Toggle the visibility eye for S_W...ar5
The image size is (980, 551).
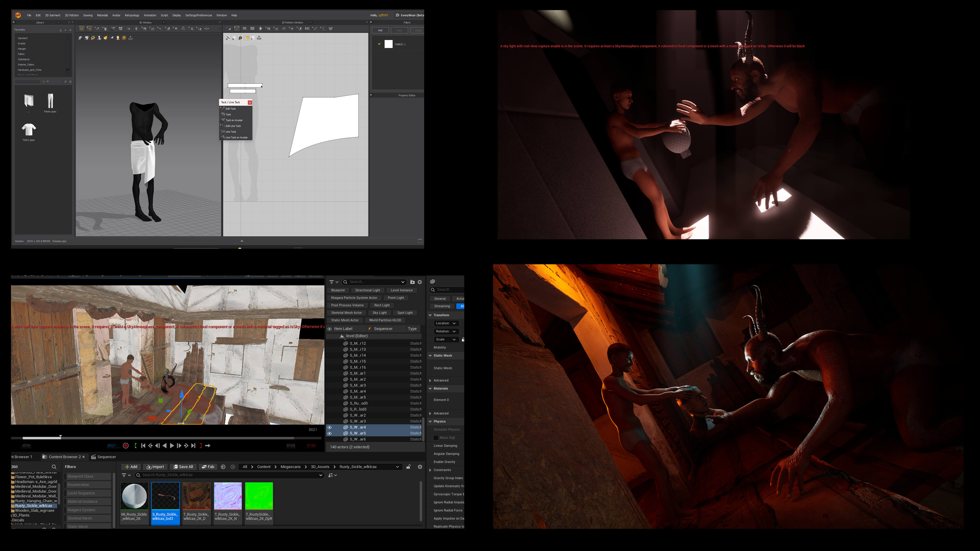(x=329, y=433)
